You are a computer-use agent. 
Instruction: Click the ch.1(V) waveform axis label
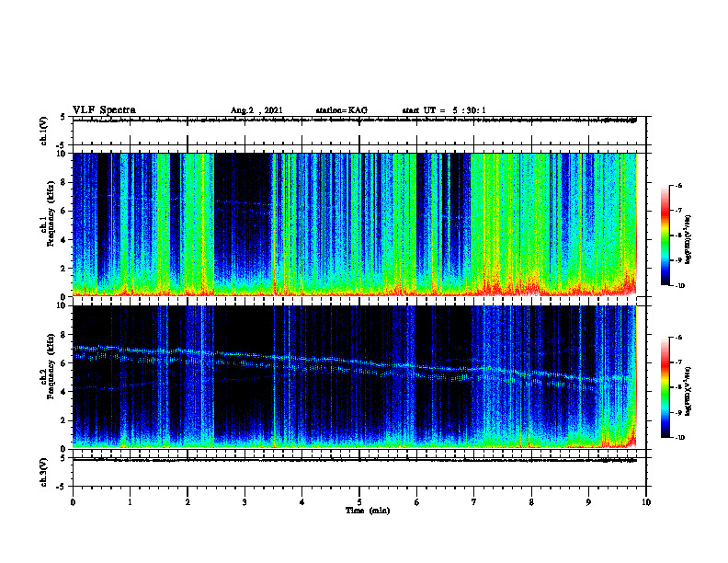[44, 131]
